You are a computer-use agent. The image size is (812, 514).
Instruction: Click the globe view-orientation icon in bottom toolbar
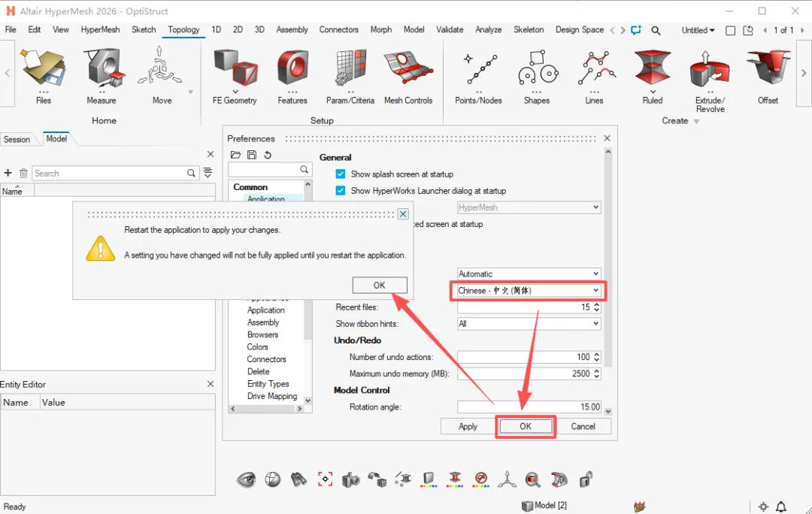pyautogui.click(x=272, y=480)
